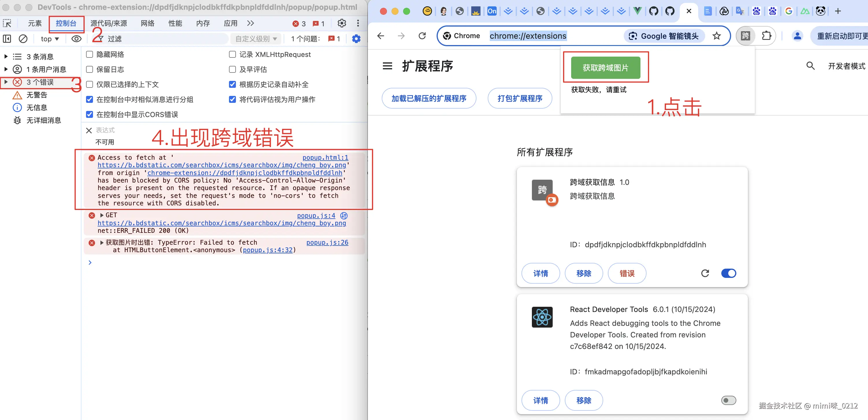Open the extensions hamburger menu
The height and width of the screenshot is (420, 868).
coord(387,66)
